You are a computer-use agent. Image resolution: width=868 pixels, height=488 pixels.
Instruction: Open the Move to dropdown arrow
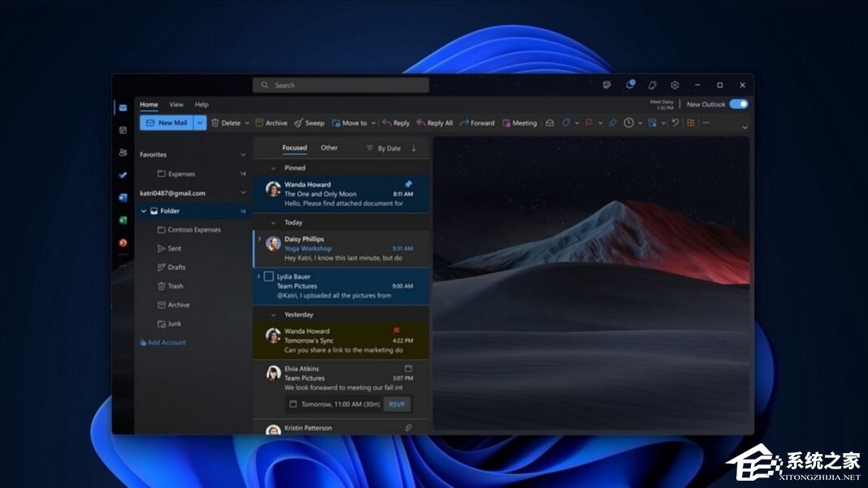point(373,123)
